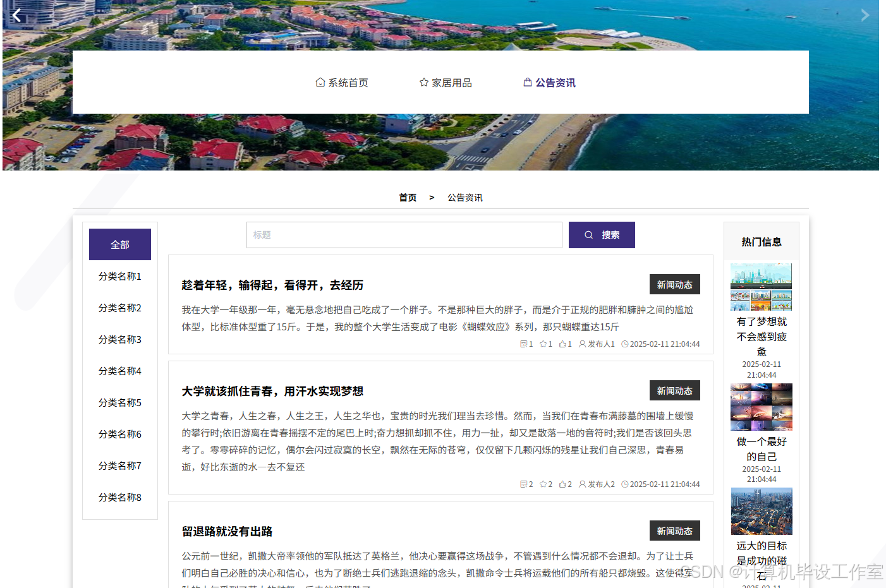Select 分类名称2 category
The image size is (886, 588).
coord(120,308)
